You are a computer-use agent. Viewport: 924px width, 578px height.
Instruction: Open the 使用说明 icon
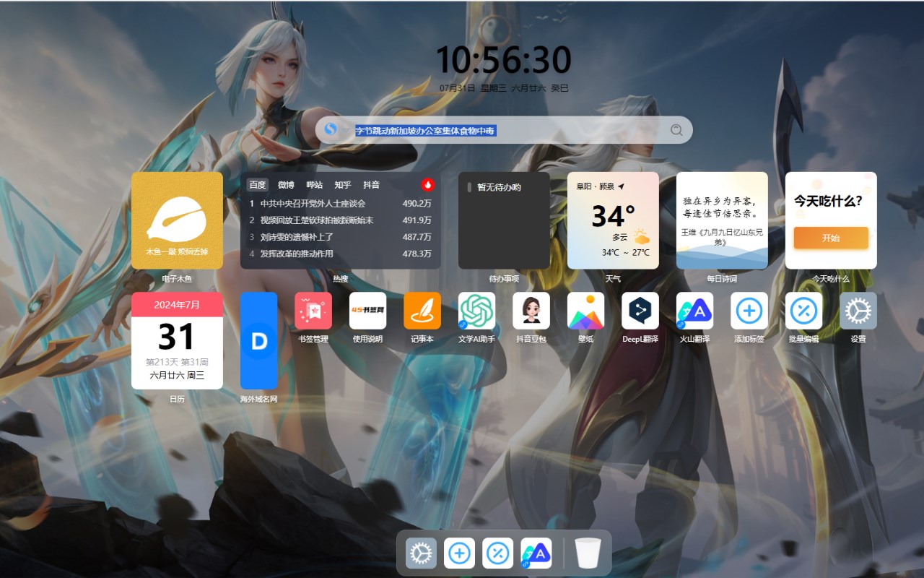367,311
